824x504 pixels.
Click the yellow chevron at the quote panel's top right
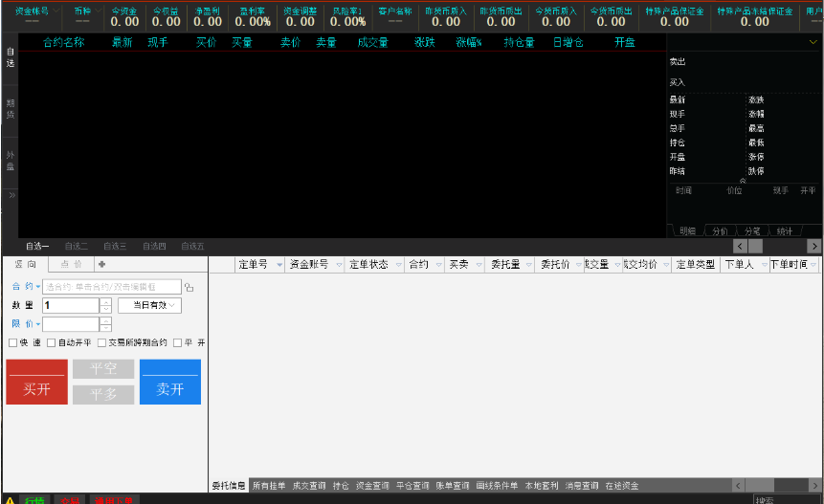814,44
